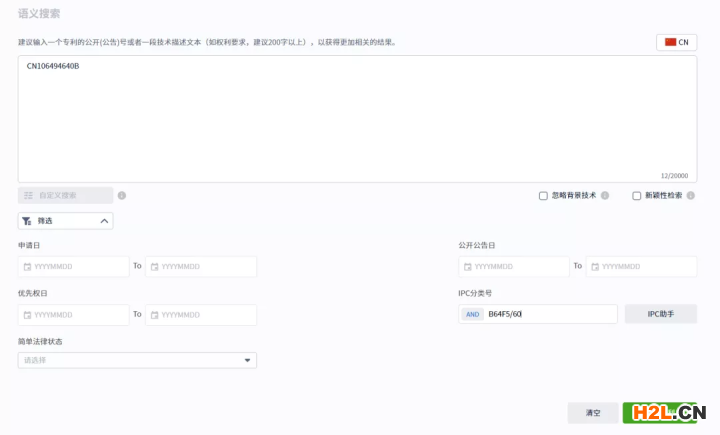This screenshot has width=720, height=435.
Task: Set application date start field
Action: (73, 266)
